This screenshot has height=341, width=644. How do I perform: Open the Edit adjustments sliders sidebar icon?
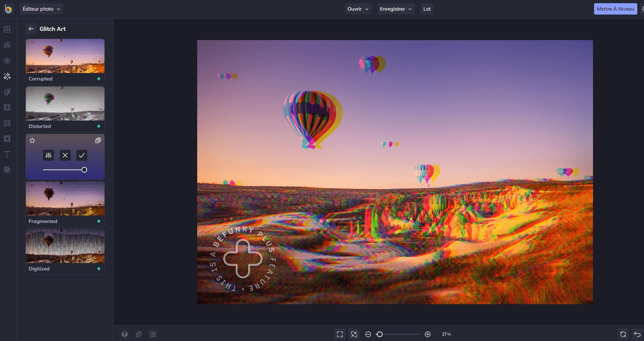(7, 45)
